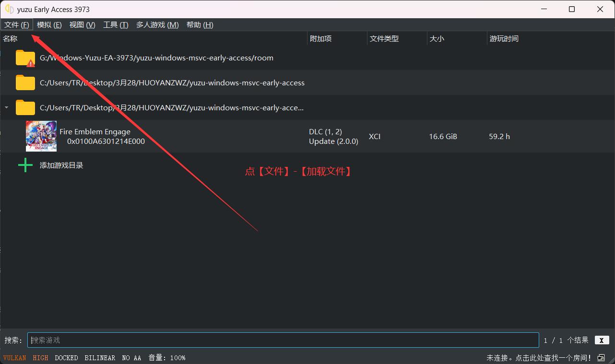This screenshot has height=364, width=615.
Task: Click 添加游戏目录 to add a game folder
Action: tap(61, 165)
